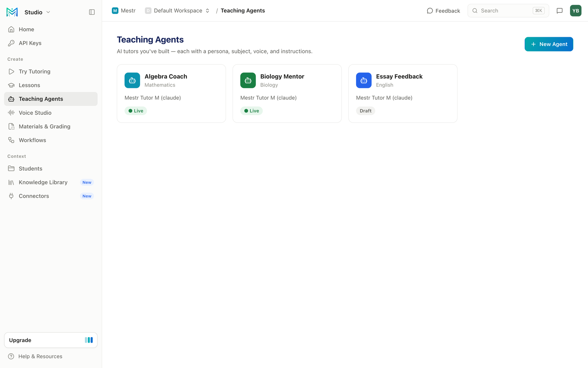Click the Knowledge Library New badge
The image size is (588, 368).
point(87,182)
